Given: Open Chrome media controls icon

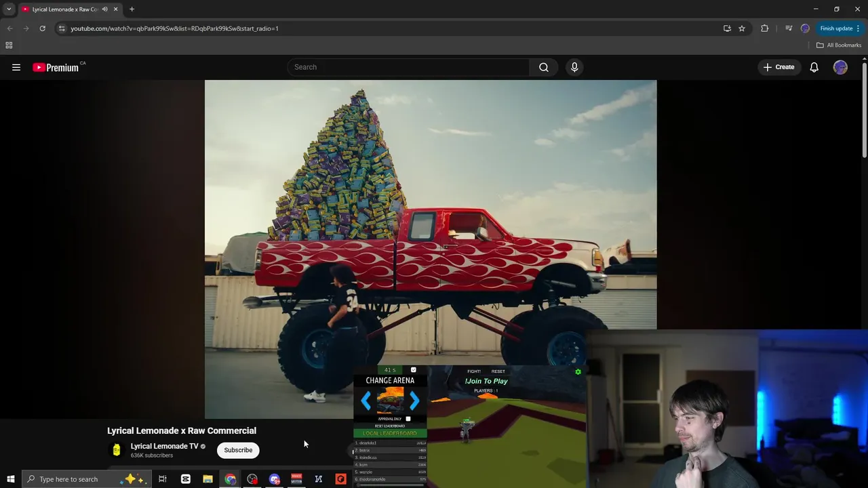Looking at the screenshot, I should (x=788, y=28).
